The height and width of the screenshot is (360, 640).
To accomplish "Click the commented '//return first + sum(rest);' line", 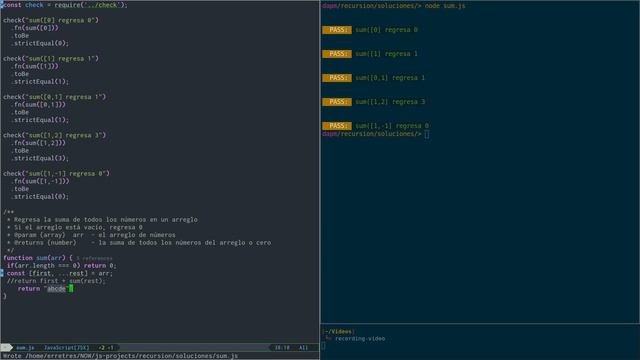I will [x=56, y=281].
